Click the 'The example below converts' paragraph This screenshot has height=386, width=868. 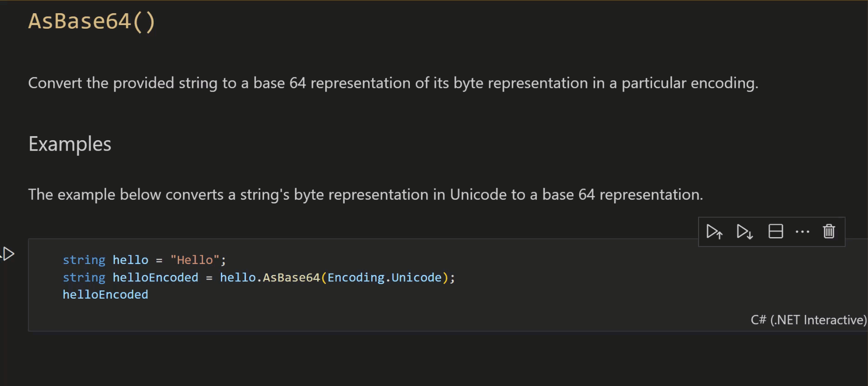click(x=365, y=195)
